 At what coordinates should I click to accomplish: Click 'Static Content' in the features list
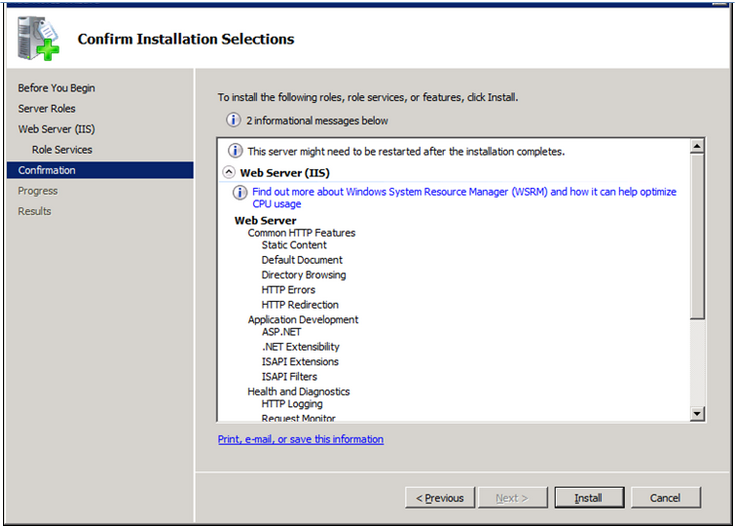click(x=294, y=245)
